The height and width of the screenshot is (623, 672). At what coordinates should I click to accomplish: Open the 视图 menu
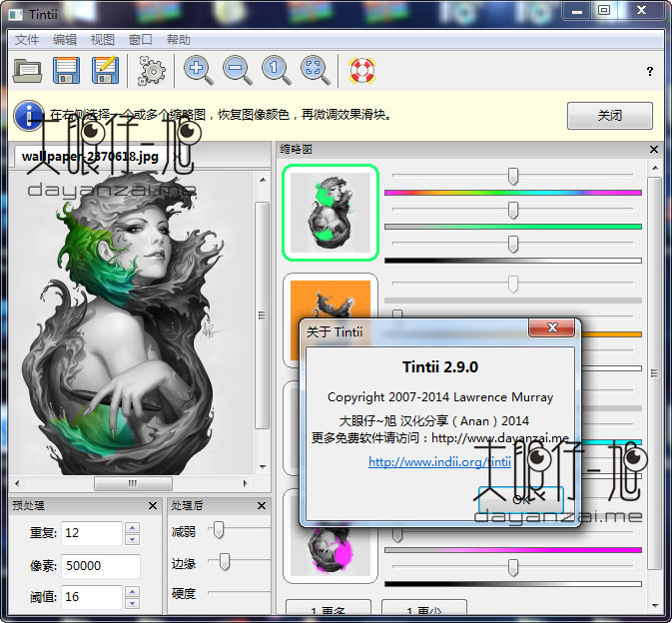103,40
